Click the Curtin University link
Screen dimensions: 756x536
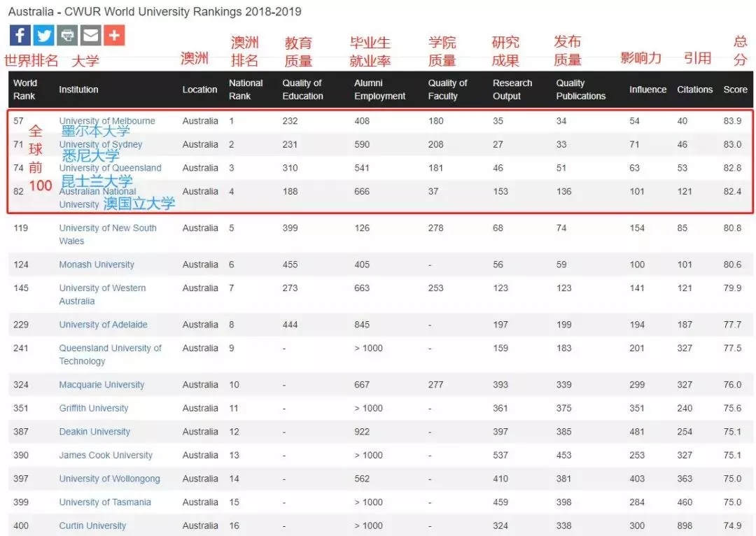pos(92,526)
